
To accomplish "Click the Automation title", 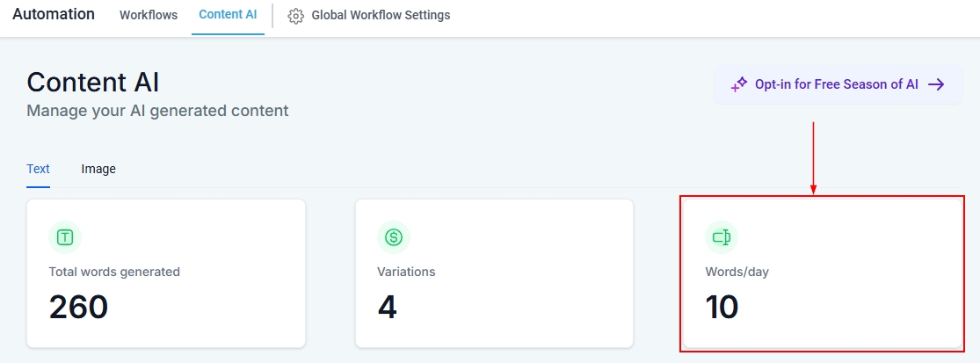I will 54,14.
